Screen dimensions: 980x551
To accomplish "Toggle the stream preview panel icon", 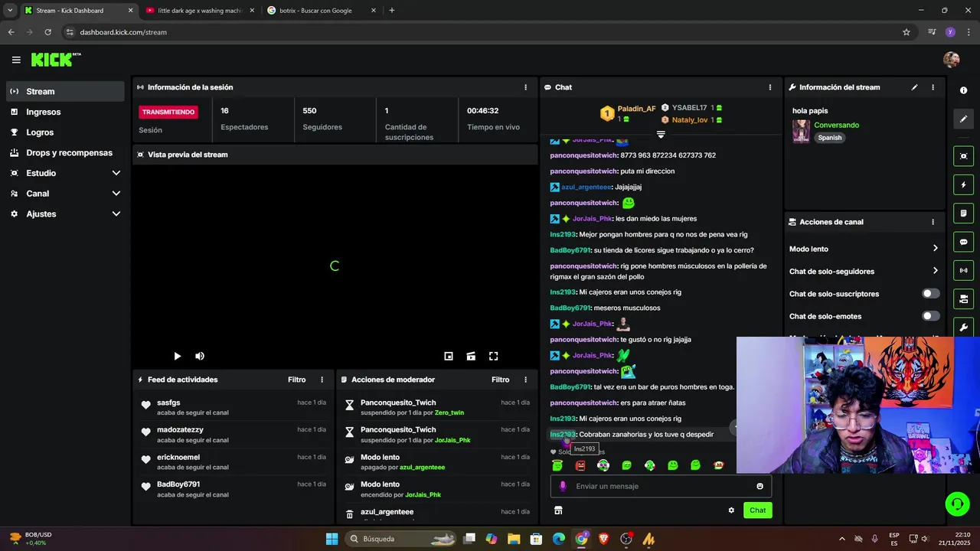I will click(963, 156).
